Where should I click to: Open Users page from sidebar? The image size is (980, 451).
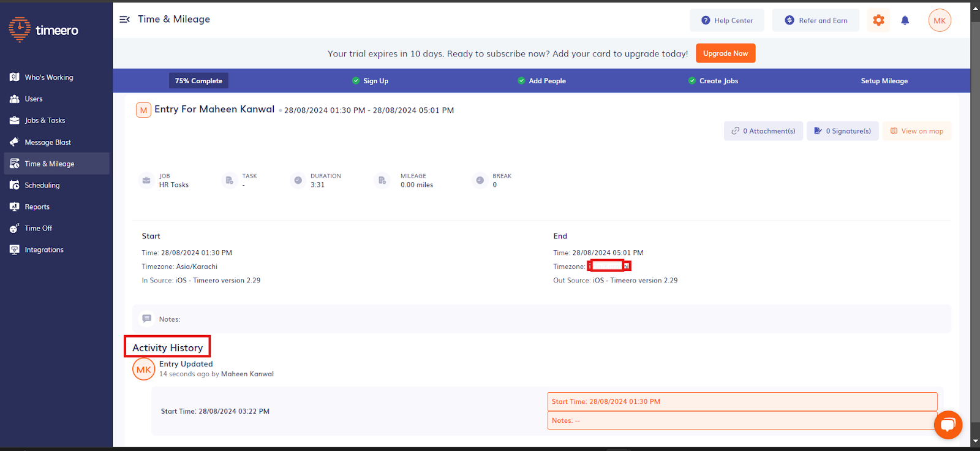34,99
